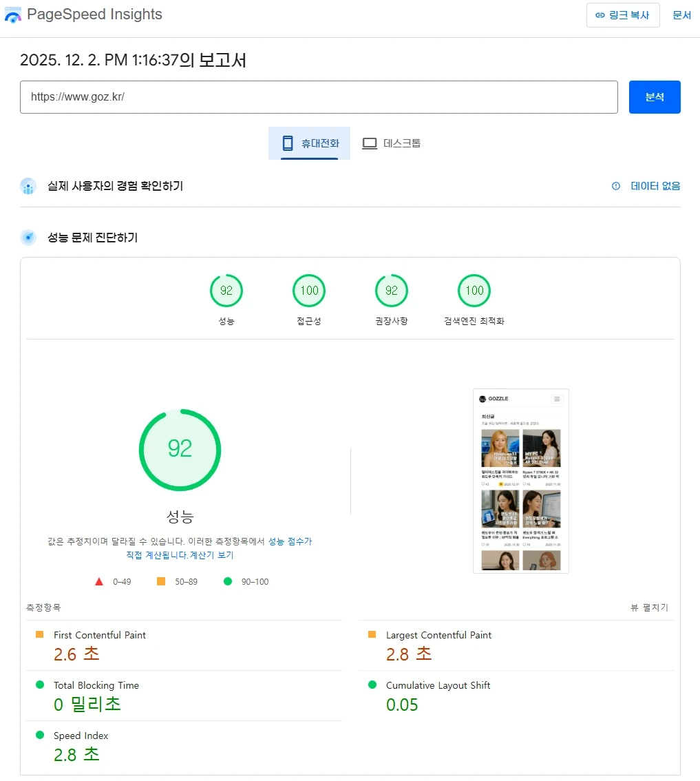Select the 접근성 score gauge of 100

[309, 291]
